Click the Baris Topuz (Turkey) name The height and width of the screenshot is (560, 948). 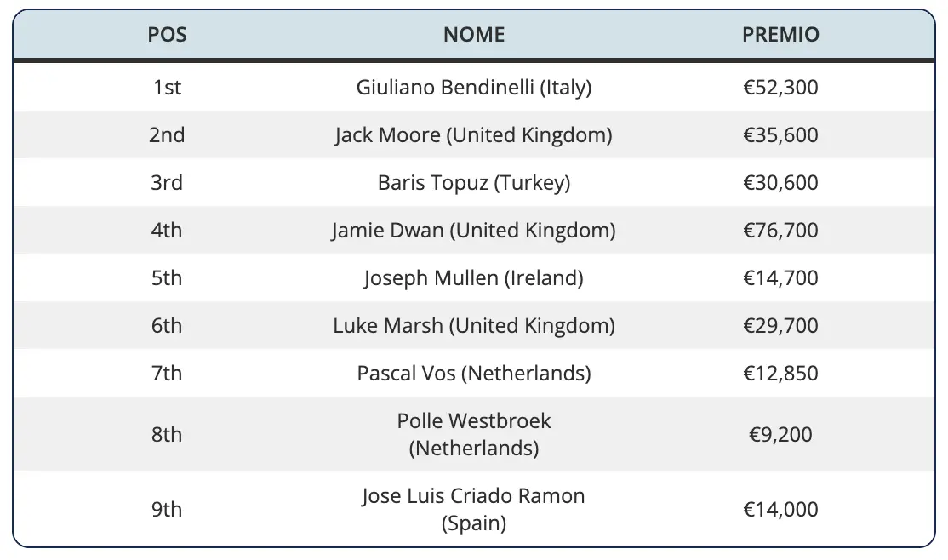474,182
